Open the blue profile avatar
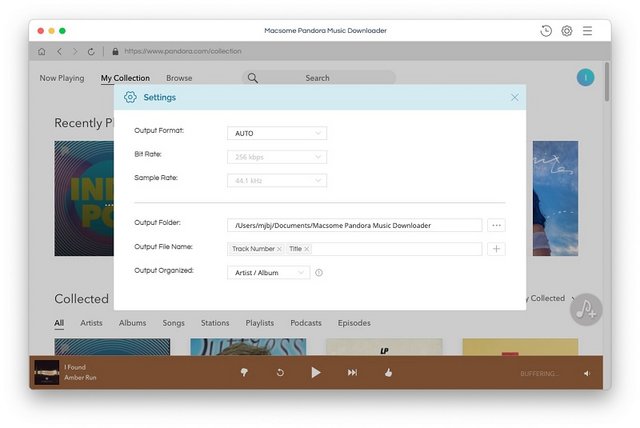This screenshot has width=640, height=428. pyautogui.click(x=585, y=78)
